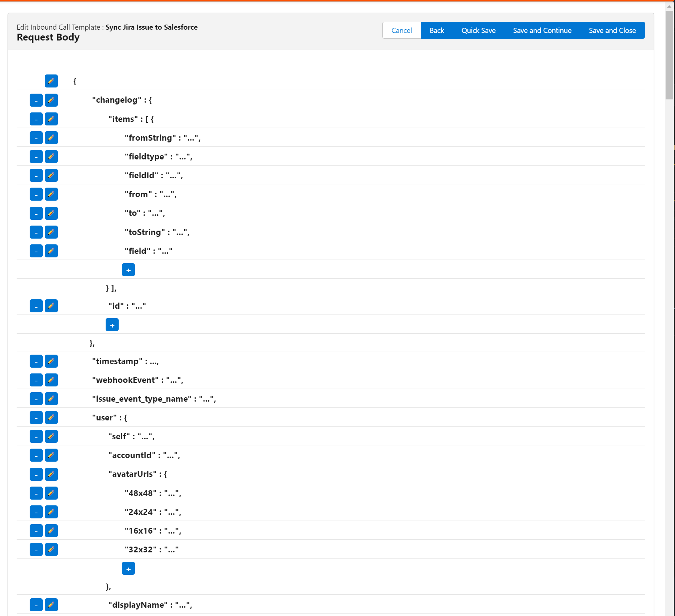The image size is (675, 616).
Task: Edit the "fieldtype" field with pencil icon
Action: pos(51,157)
